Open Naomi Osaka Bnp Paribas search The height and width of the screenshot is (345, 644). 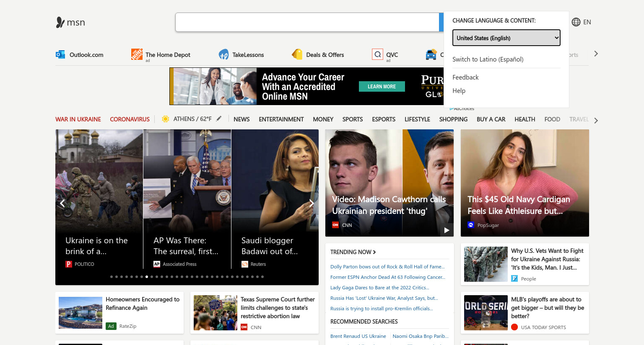[421, 336]
